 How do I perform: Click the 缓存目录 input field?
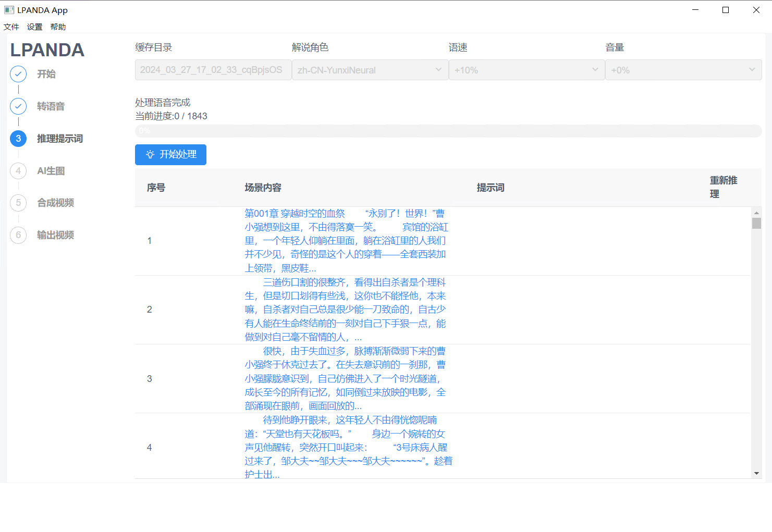point(213,70)
